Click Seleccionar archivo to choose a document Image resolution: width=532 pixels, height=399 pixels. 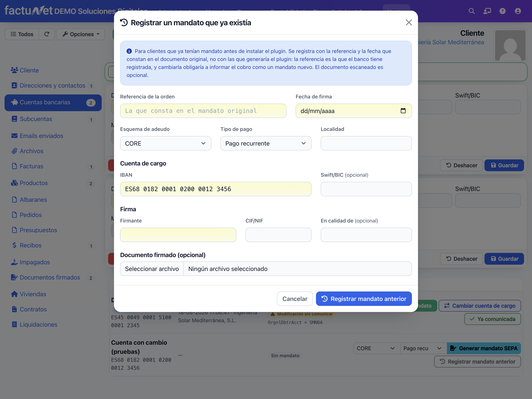152,269
